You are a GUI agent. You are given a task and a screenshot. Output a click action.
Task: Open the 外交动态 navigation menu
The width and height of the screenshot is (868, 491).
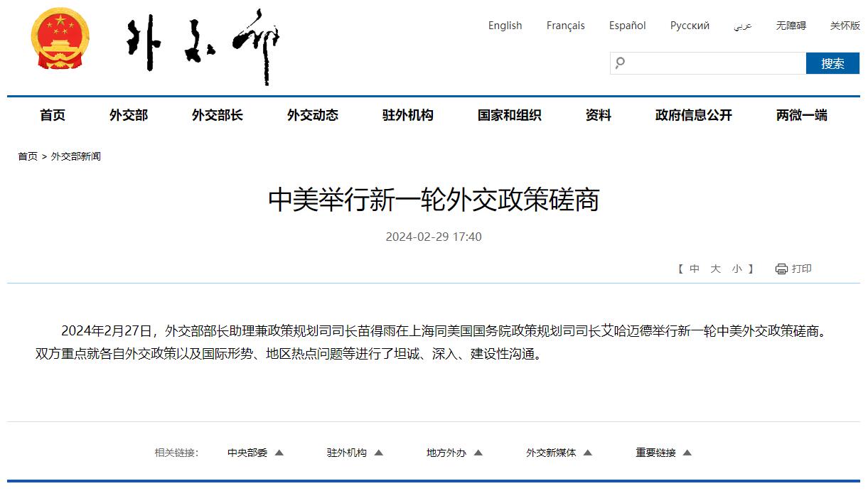click(x=312, y=115)
